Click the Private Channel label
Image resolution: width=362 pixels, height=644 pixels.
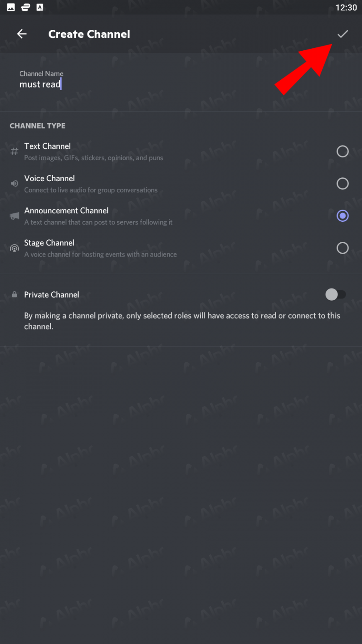coord(51,295)
